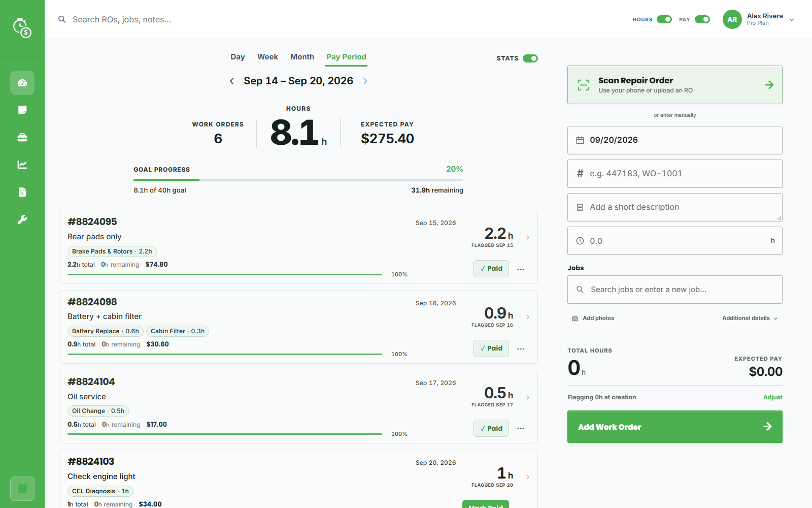812x508 pixels.
Task: Click progress bar of order #8824095
Action: [225, 274]
